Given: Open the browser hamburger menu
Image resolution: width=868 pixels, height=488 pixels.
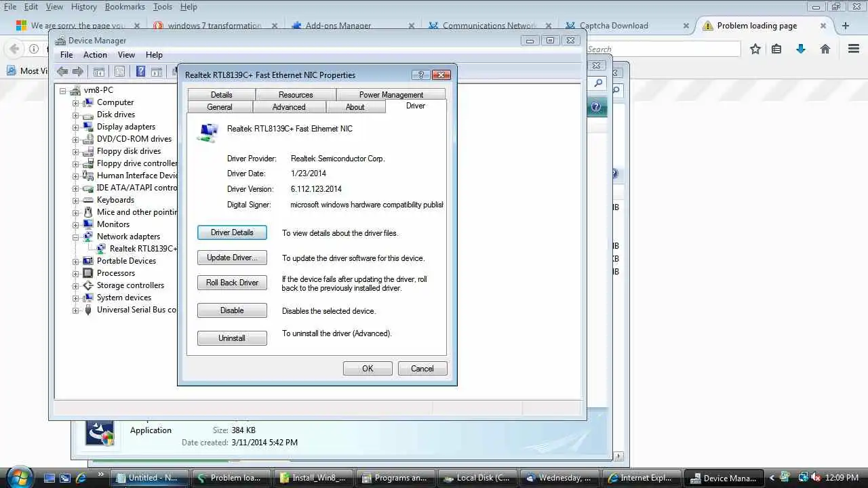Looking at the screenshot, I should [x=854, y=49].
